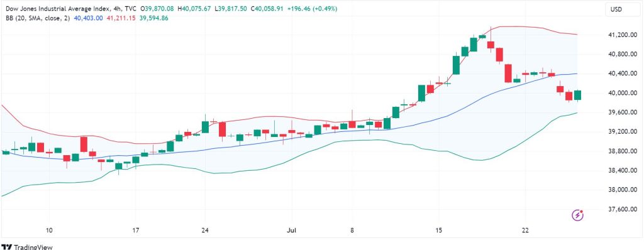Viewport: 644px width, 250px height.
Task: Click the purple lightning flash icon
Action: [578, 215]
